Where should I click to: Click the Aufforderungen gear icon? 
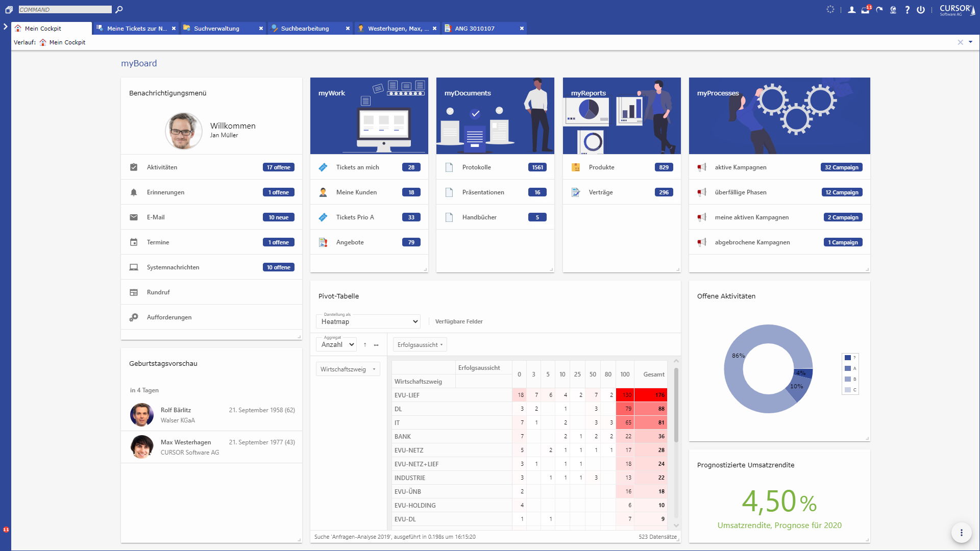[x=134, y=317]
